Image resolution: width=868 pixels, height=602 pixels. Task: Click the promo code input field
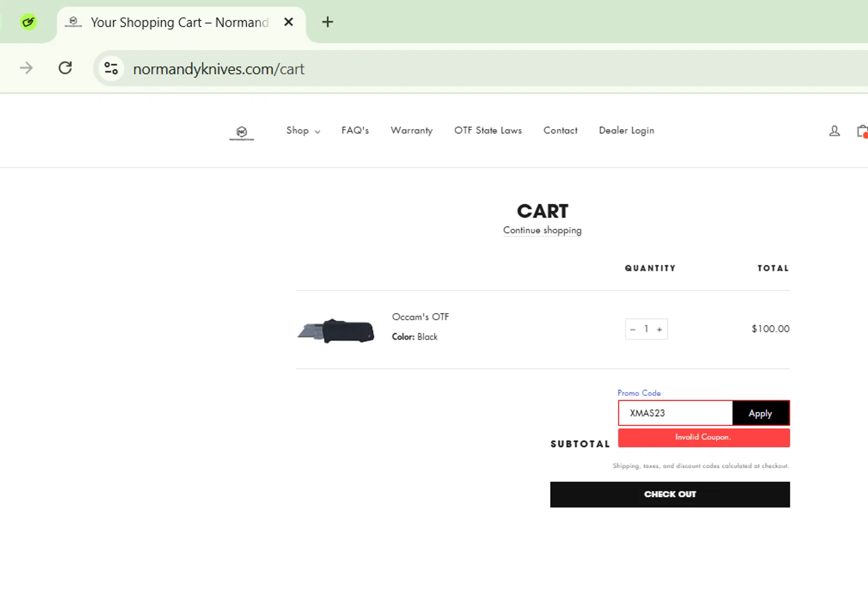click(675, 413)
